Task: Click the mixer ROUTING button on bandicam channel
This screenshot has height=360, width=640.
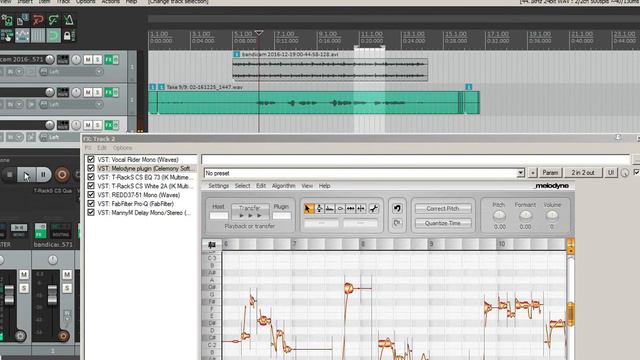Action: 60,231
